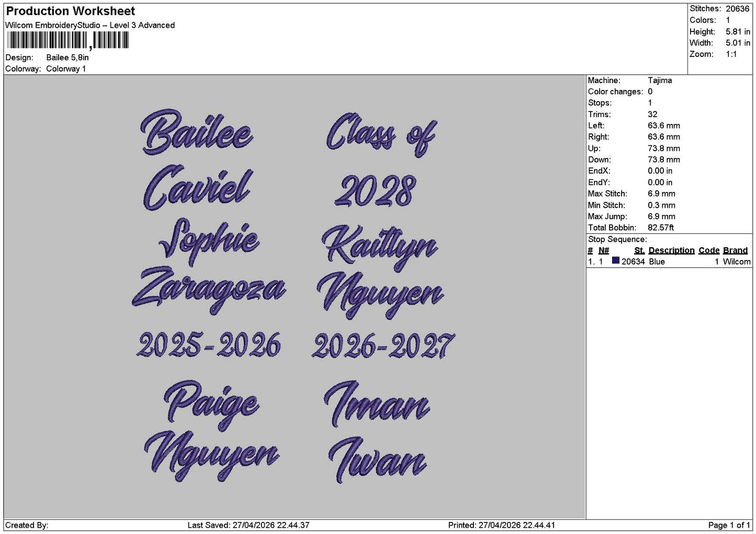Click the 'Wilcom' brand entry
756x534 pixels.
[x=737, y=262]
